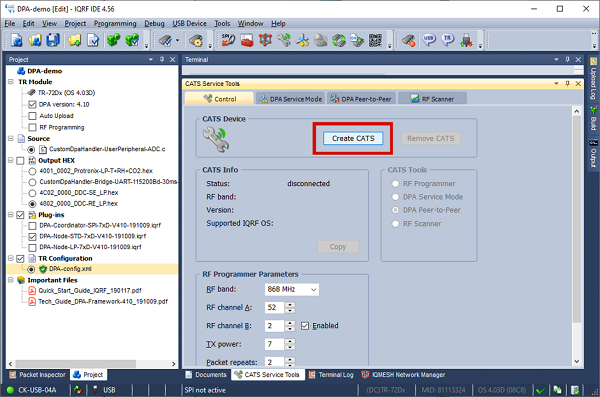Click the New Project toolbar icon
This screenshot has width=600, height=397.
point(16,40)
